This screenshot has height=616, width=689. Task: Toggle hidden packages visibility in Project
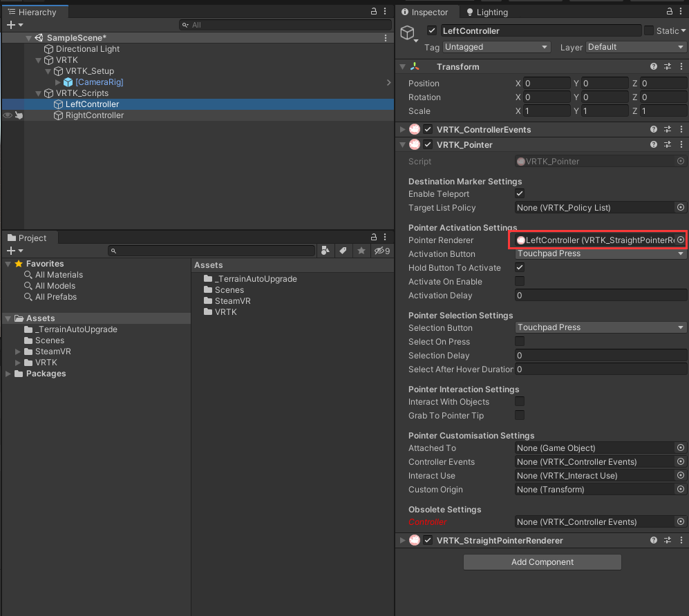click(382, 251)
